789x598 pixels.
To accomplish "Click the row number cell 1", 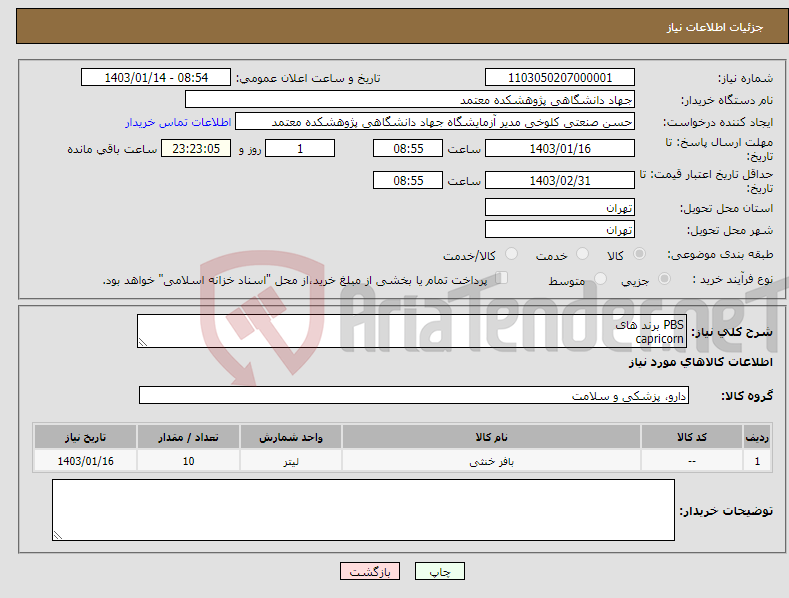I will tap(757, 461).
